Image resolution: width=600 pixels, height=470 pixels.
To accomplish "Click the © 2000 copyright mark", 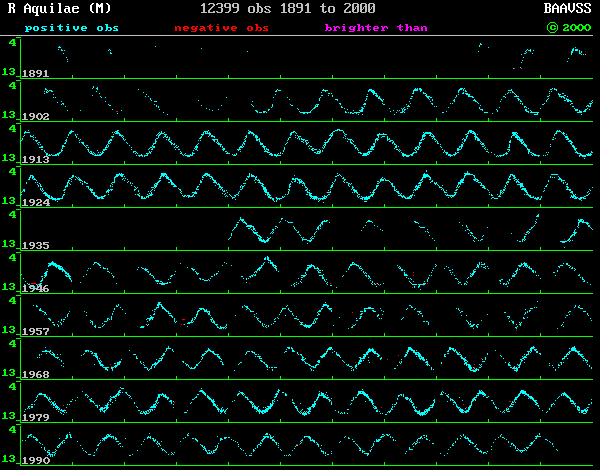I will [x=569, y=28].
